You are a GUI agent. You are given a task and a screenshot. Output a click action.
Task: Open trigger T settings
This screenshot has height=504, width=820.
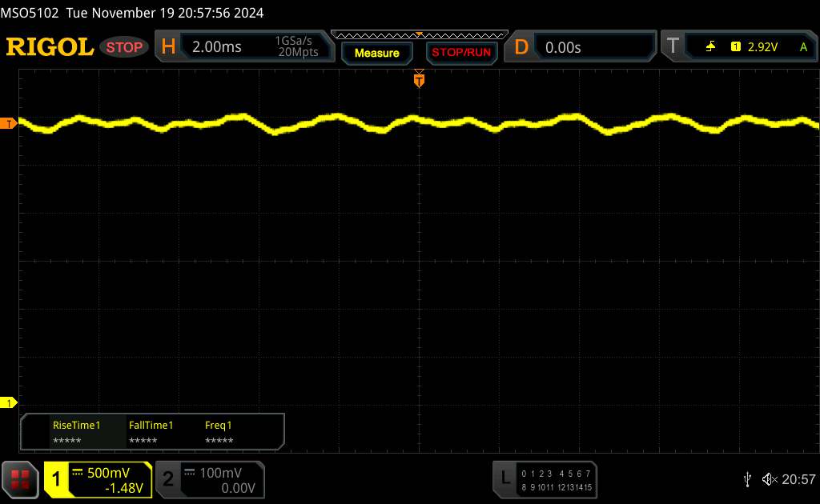click(673, 47)
